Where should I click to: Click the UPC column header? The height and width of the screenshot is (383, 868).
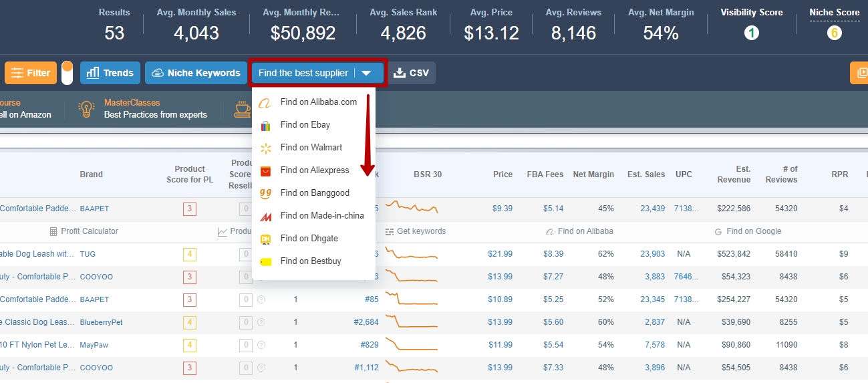[x=684, y=174]
